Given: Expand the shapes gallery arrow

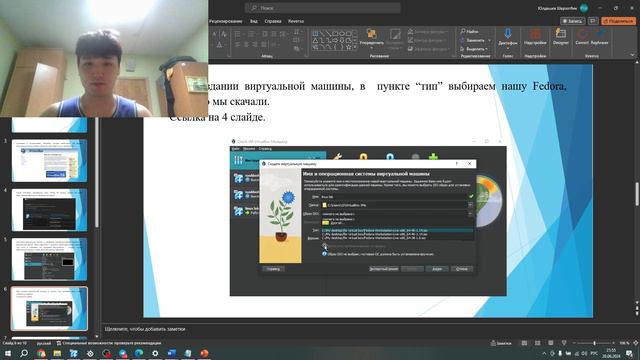Looking at the screenshot, I should (355, 47).
